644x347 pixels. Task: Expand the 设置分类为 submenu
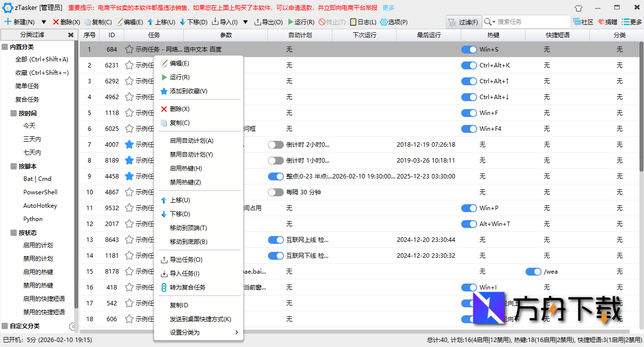tap(236, 333)
